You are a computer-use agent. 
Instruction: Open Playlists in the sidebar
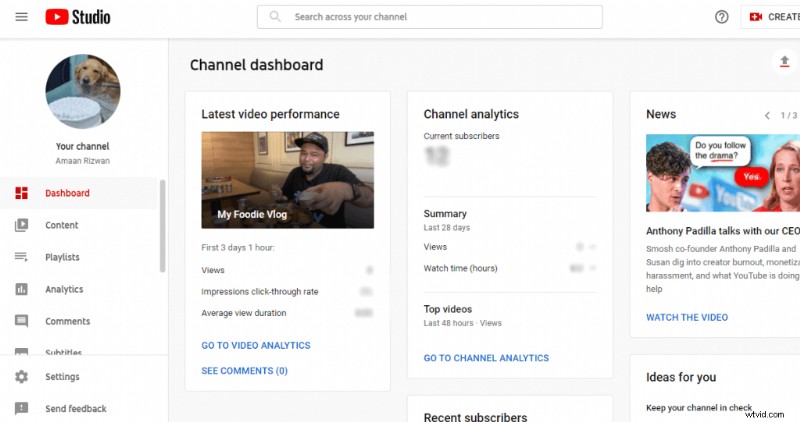point(79,257)
